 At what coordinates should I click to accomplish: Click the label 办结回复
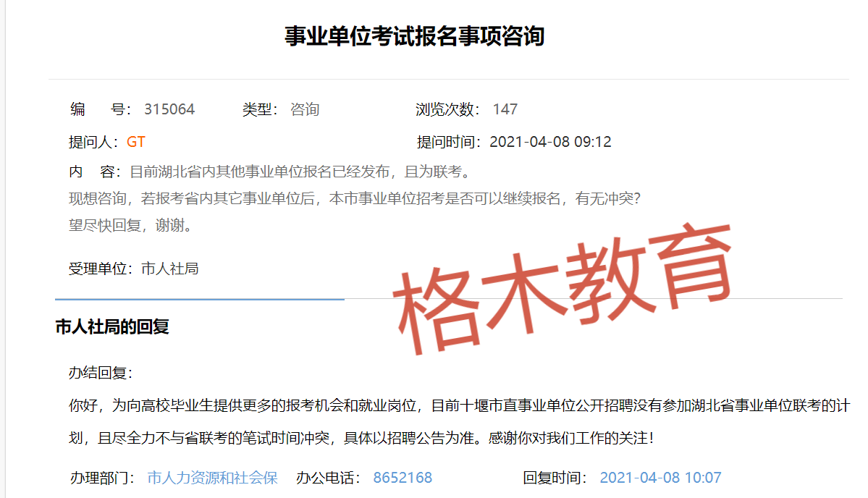tap(100, 373)
